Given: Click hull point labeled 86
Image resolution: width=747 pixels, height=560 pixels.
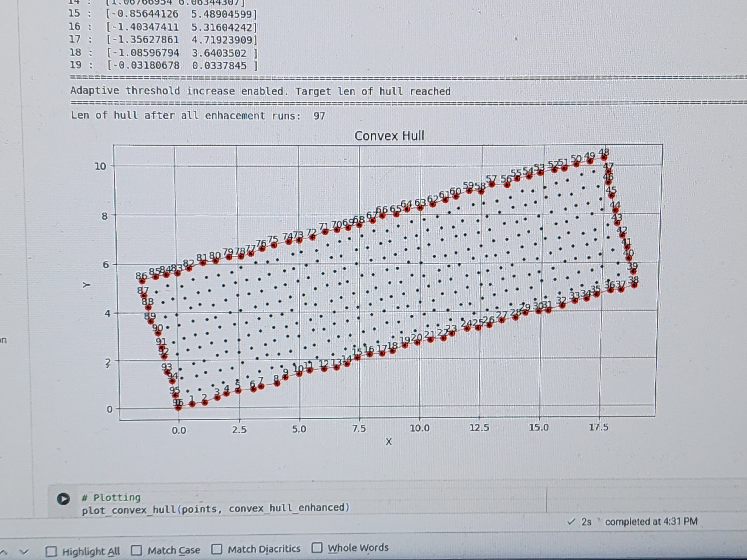Looking at the screenshot, I should [142, 281].
